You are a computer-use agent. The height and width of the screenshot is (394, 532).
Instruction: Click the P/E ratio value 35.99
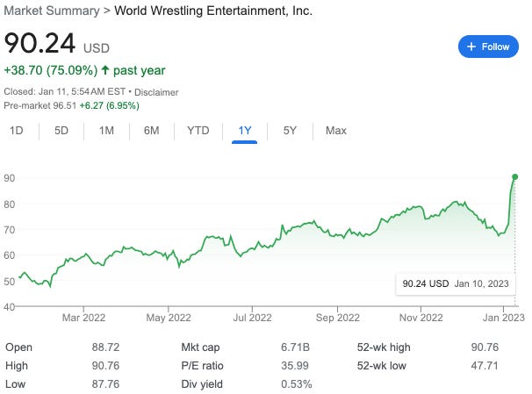(x=295, y=366)
